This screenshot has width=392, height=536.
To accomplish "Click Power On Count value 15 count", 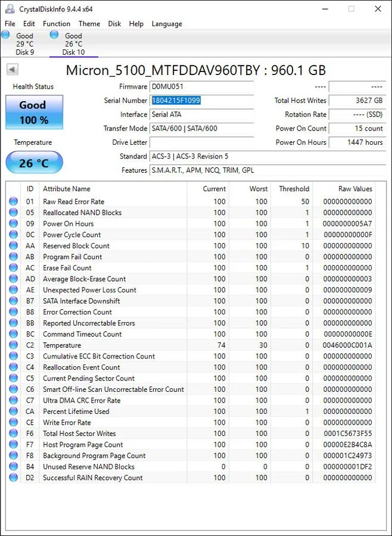I will click(x=357, y=129).
